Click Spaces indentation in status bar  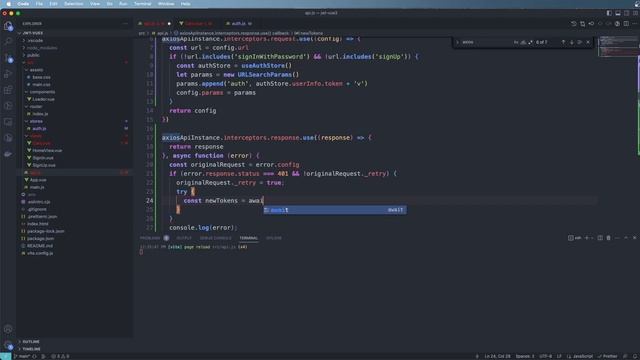(x=524, y=356)
